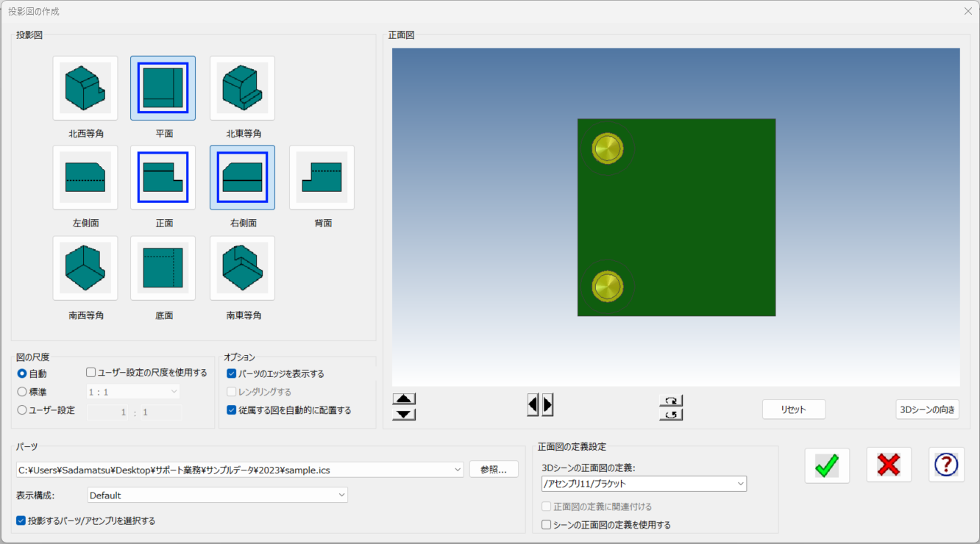This screenshot has height=544, width=980.
Task: Select the 北西等角 isometric view icon
Action: coord(85,88)
